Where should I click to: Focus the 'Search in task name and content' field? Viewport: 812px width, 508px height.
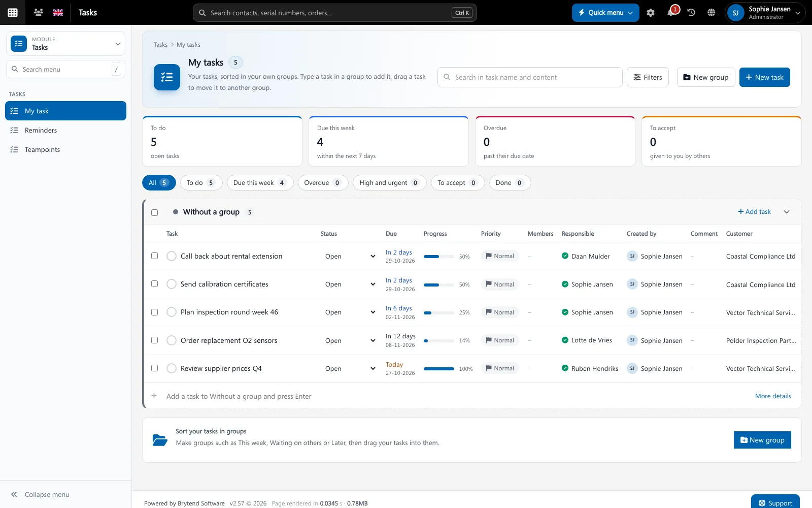click(x=530, y=77)
